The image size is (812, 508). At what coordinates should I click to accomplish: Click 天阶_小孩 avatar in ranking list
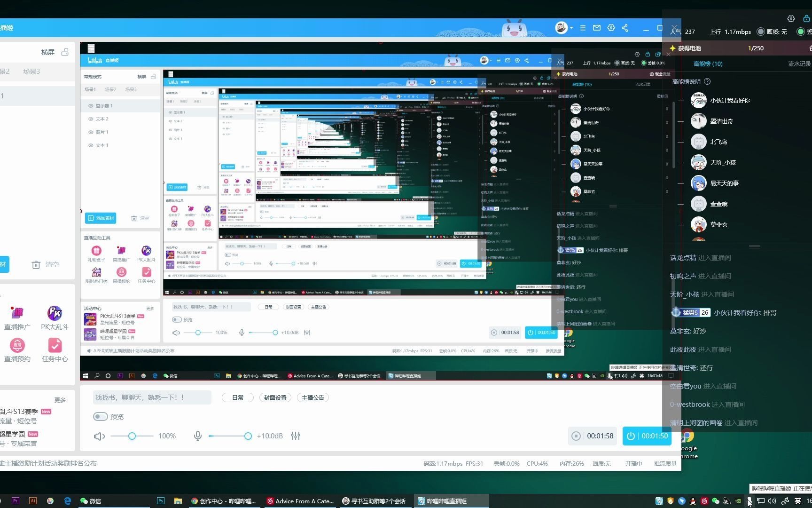coord(699,163)
